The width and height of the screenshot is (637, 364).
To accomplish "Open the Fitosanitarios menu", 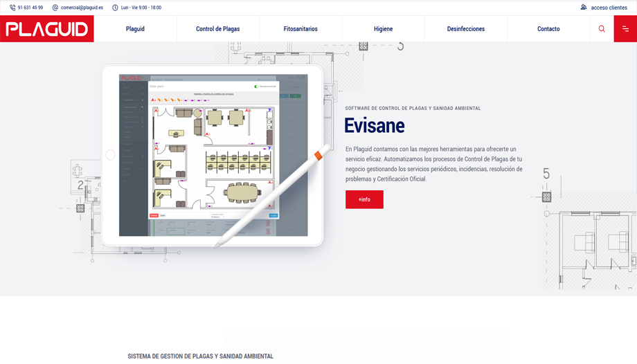I will pyautogui.click(x=300, y=29).
